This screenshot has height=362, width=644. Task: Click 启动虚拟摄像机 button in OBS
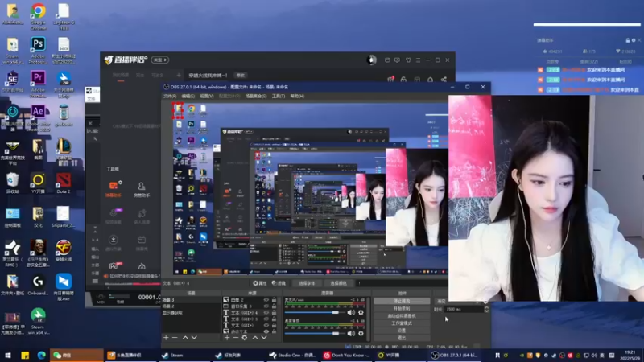[x=402, y=315]
